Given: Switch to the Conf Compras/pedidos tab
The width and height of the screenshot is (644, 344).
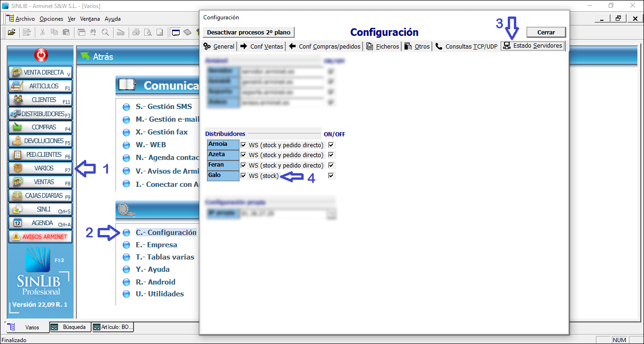Looking at the screenshot, I should pos(325,46).
